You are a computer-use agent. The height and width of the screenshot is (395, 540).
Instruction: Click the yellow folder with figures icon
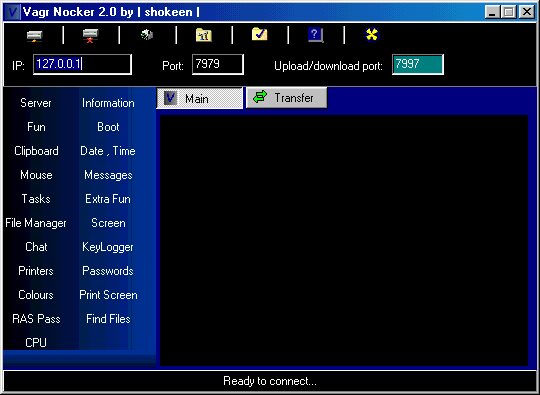pyautogui.click(x=204, y=35)
